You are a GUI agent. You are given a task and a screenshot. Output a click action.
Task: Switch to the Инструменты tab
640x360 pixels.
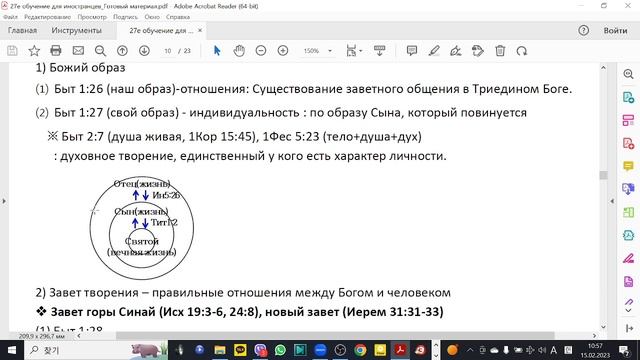point(76,31)
